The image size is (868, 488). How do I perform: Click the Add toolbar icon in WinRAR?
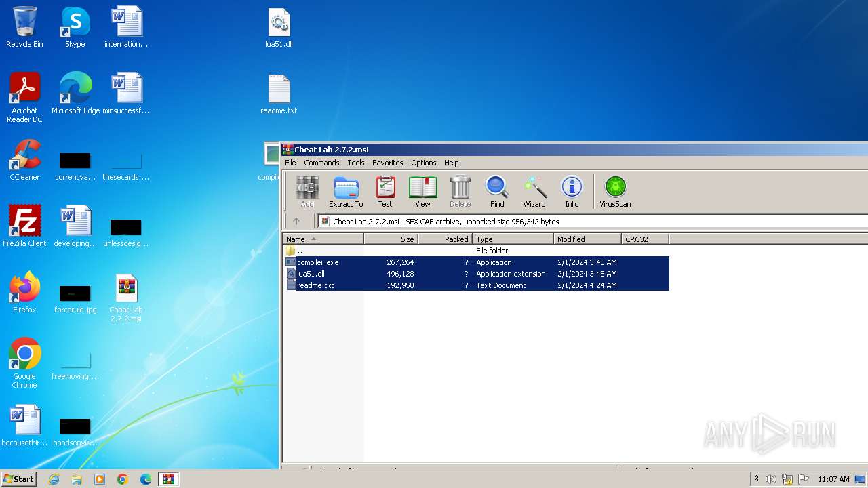click(307, 192)
